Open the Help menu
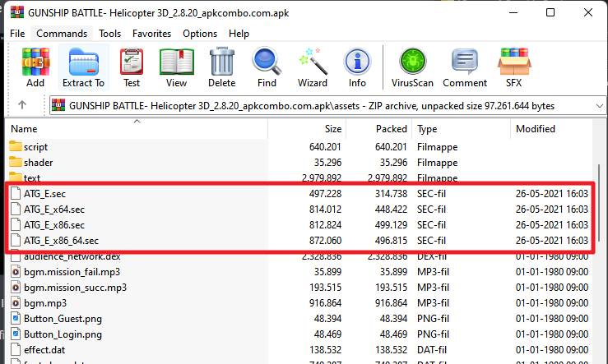Image resolution: width=608 pixels, height=364 pixels. click(x=239, y=34)
